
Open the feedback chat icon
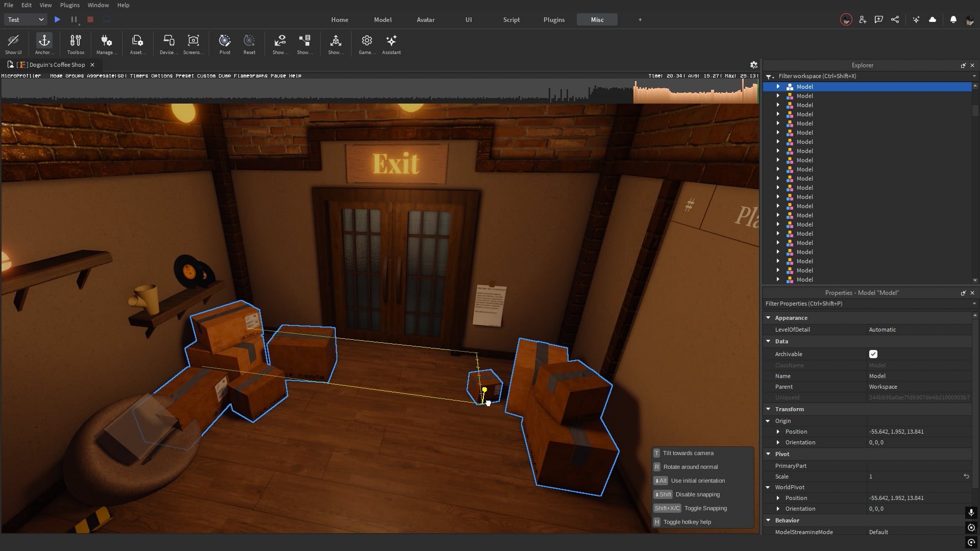coord(878,20)
